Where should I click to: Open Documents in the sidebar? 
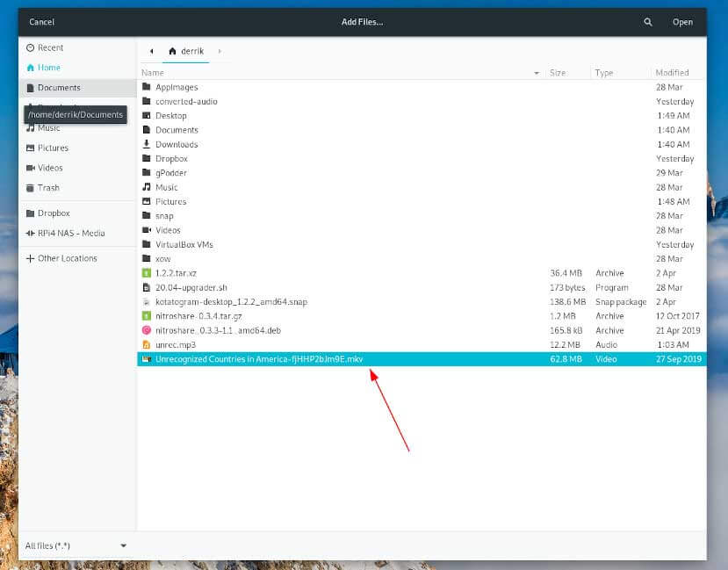(77, 87)
